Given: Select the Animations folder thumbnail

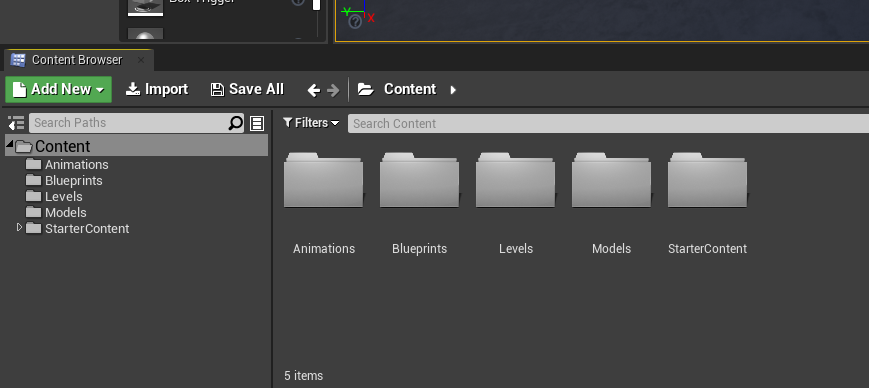Looking at the screenshot, I should click(x=324, y=180).
